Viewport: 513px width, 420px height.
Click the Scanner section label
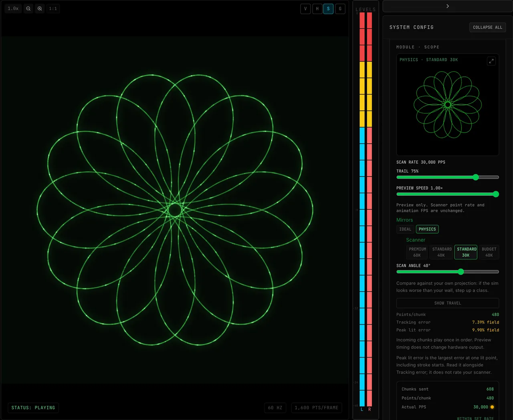(416, 240)
